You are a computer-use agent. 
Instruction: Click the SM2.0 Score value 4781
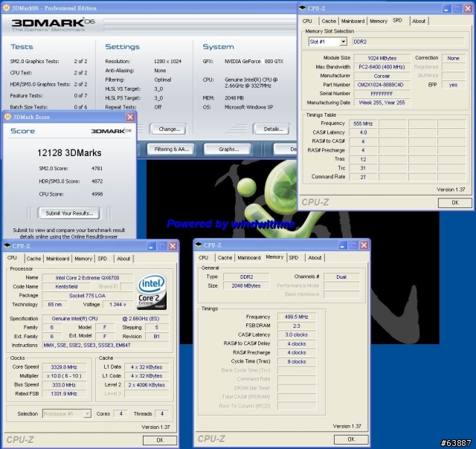coord(97,168)
